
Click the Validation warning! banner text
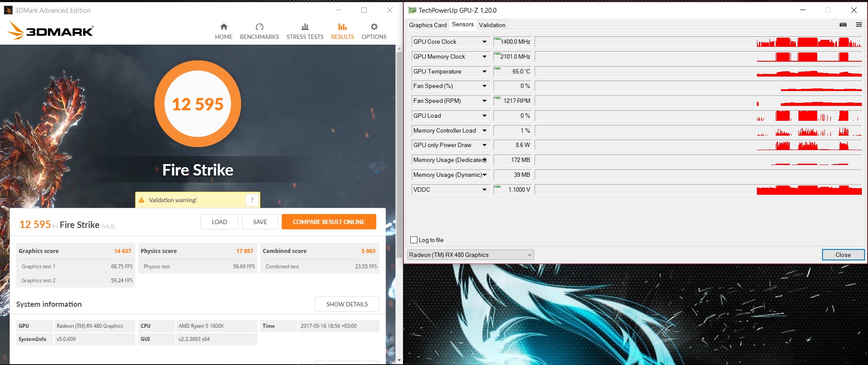173,200
